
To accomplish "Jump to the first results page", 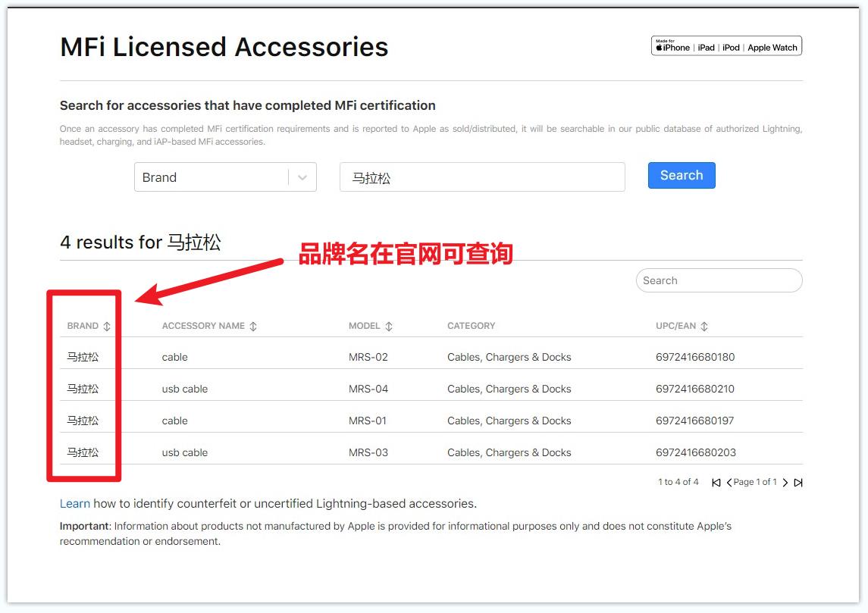I will [716, 482].
